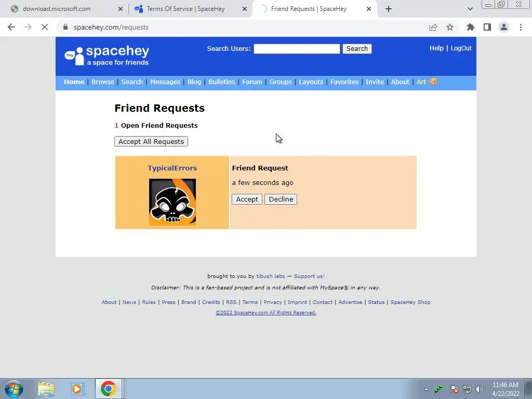Open Bulletins in navigation bar

[x=221, y=82]
